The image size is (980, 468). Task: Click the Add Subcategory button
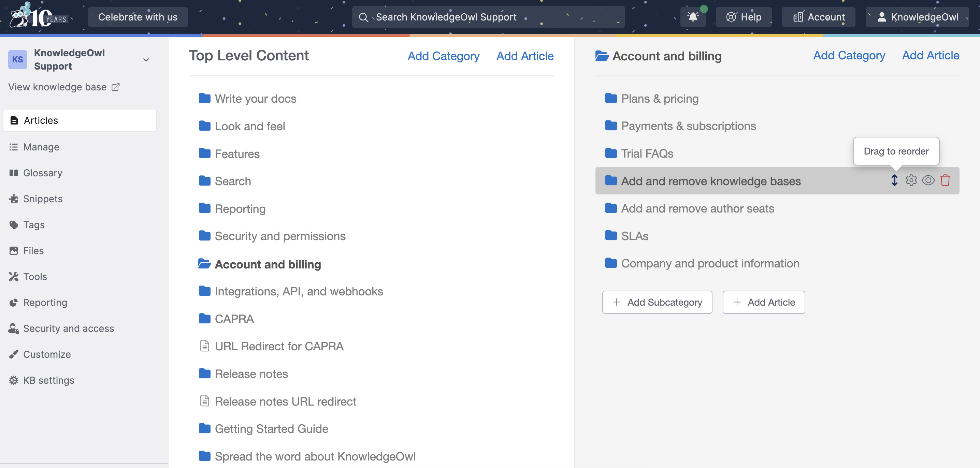[657, 302]
